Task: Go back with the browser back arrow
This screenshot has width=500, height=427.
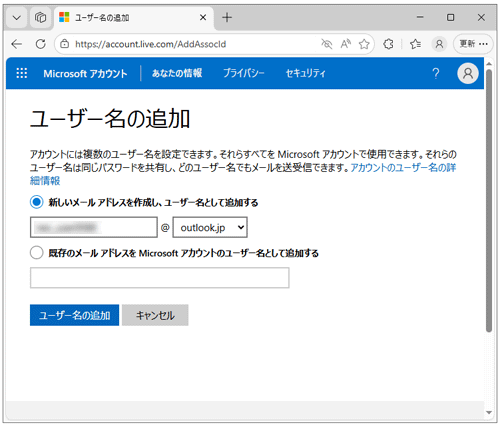Action: (x=16, y=44)
